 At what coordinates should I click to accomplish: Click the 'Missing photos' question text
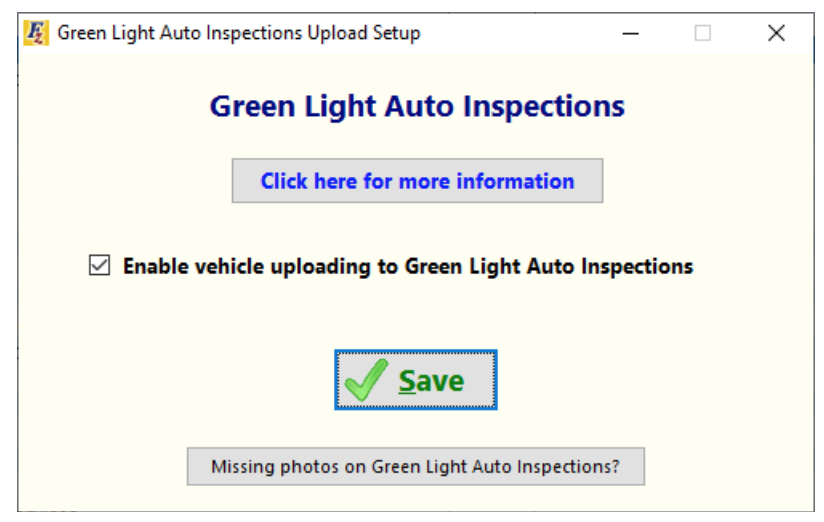coord(415,466)
